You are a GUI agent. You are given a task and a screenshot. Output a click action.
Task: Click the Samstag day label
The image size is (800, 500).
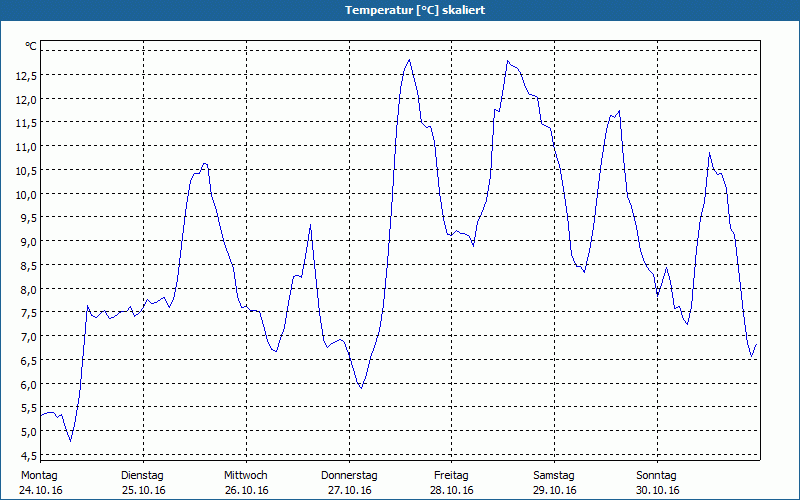point(554,476)
